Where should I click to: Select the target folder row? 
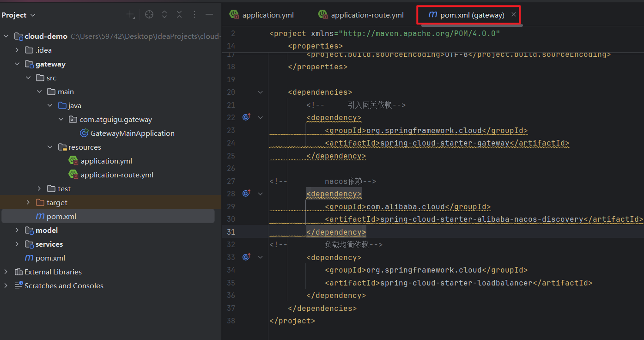pos(111,202)
